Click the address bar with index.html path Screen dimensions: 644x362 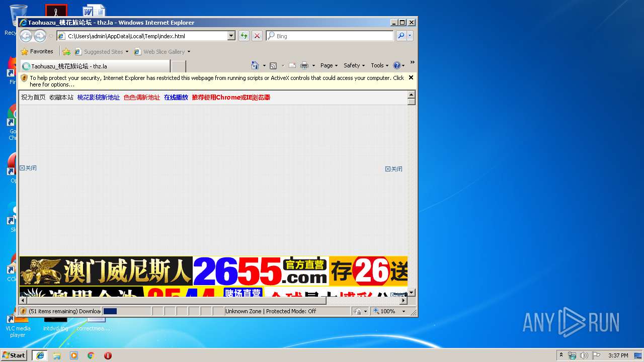[142, 36]
